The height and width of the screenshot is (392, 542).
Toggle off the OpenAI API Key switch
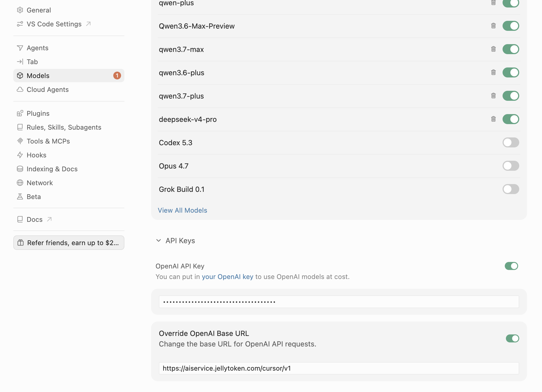(511, 266)
